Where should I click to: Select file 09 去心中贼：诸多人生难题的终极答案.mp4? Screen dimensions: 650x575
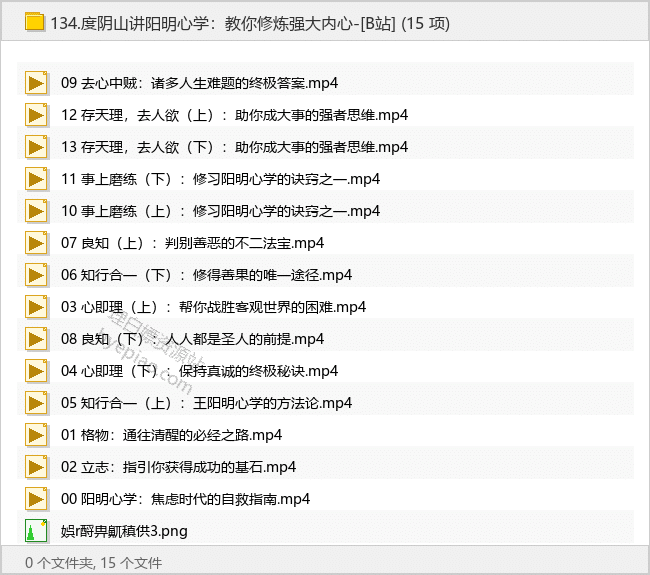click(x=199, y=83)
